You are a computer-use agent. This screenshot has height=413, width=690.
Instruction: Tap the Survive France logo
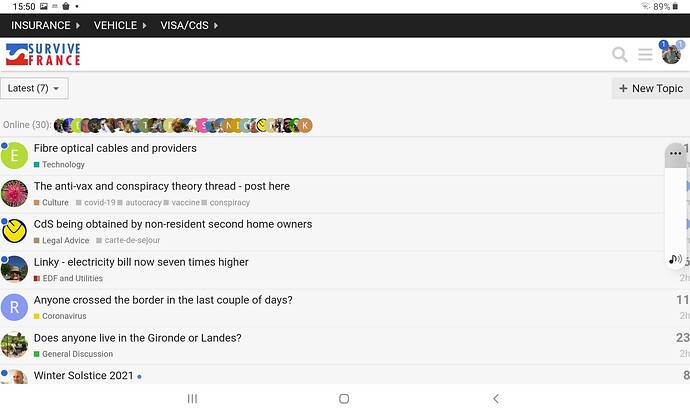[43, 54]
